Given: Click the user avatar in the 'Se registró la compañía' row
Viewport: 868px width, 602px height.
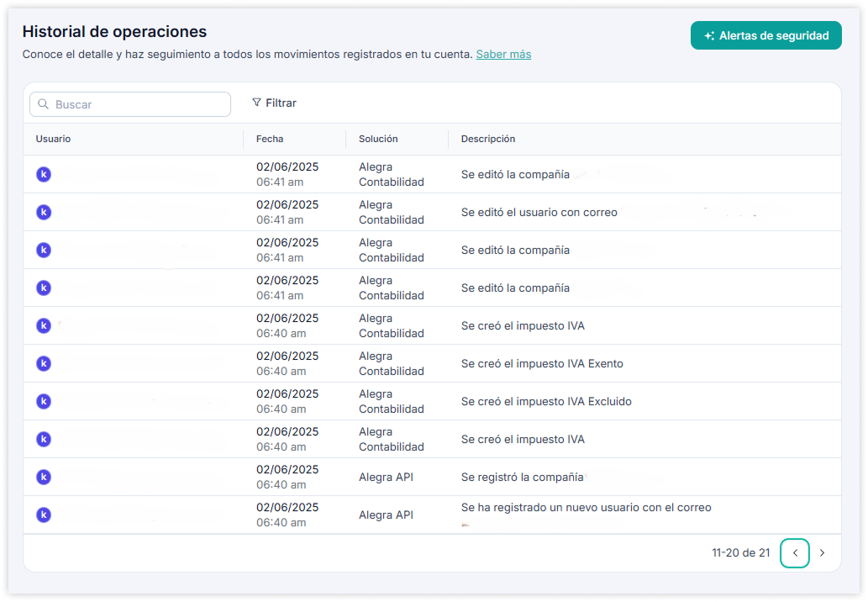Looking at the screenshot, I should click(44, 477).
